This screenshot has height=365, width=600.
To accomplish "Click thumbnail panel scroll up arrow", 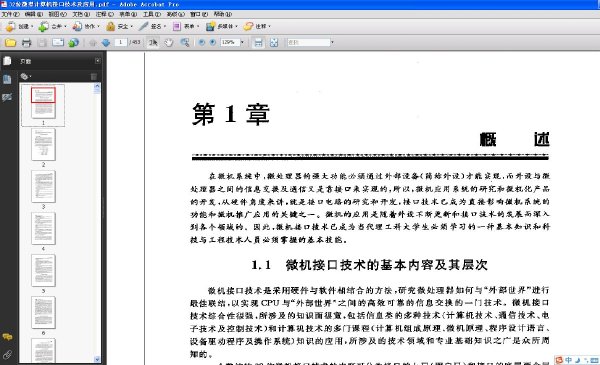I will [x=97, y=86].
